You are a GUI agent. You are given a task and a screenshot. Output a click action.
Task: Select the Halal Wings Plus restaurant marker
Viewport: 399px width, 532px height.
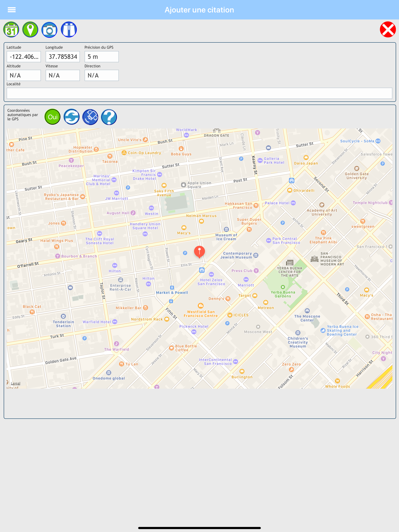(56, 247)
